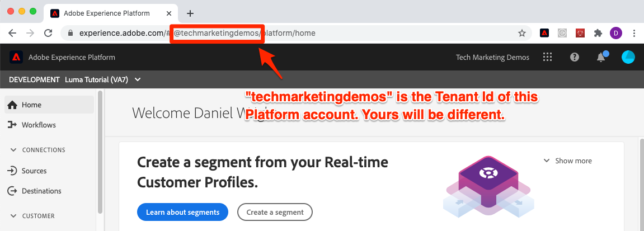This screenshot has width=644, height=231.
Task: Open the user account avatar
Action: pyautogui.click(x=628, y=58)
